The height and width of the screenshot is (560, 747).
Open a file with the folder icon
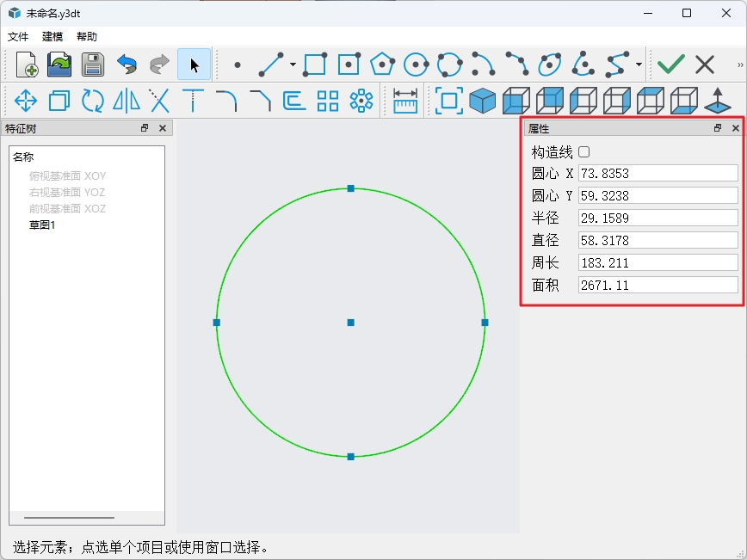coord(59,65)
